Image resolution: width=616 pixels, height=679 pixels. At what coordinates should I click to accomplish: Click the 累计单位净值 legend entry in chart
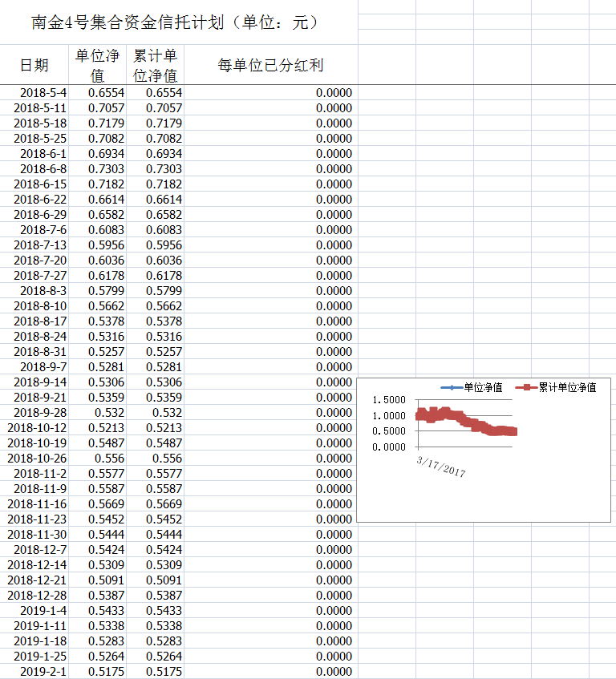556,387
